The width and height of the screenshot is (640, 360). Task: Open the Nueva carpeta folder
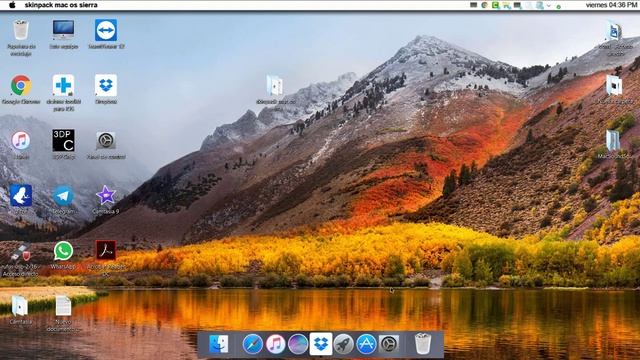pyautogui.click(x=613, y=86)
